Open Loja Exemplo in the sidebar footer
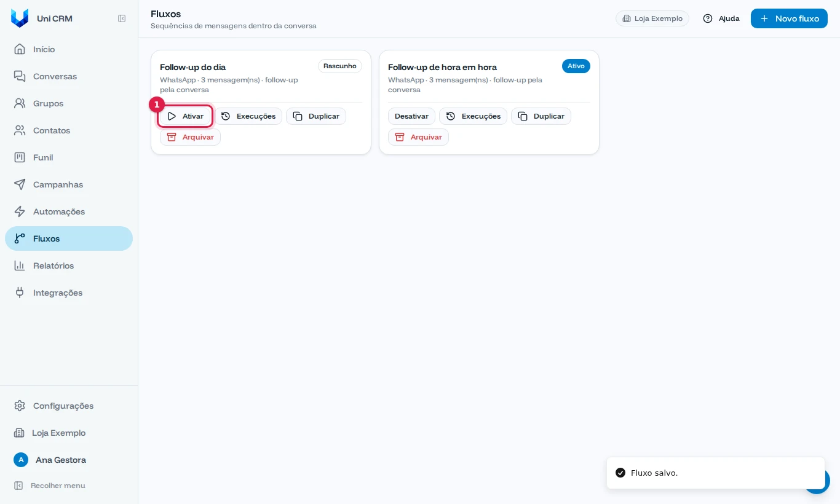Image resolution: width=840 pixels, height=504 pixels. [x=69, y=433]
